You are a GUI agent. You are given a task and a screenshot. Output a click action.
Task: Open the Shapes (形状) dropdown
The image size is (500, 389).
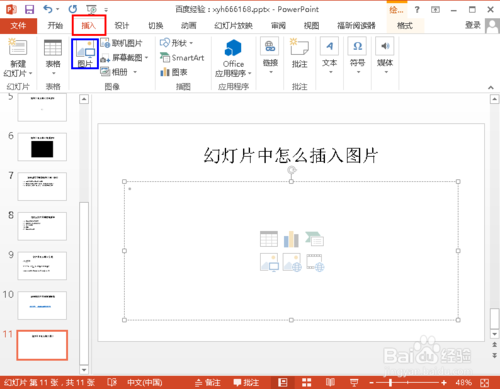pos(177,43)
